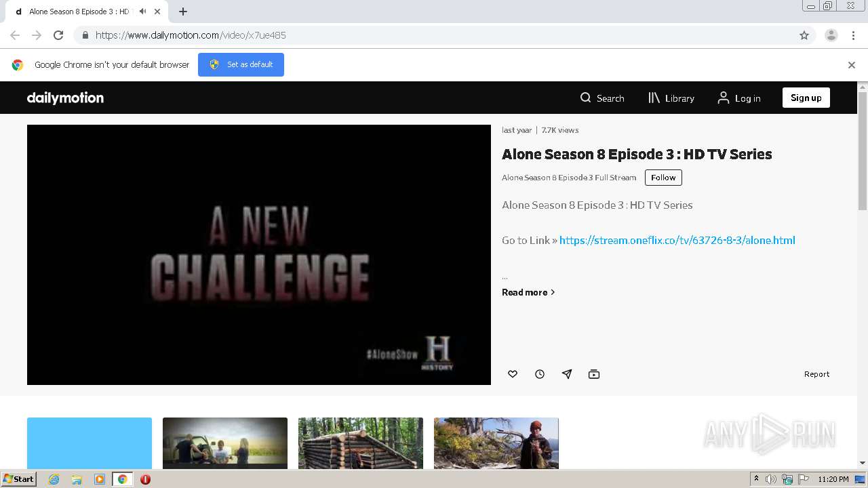The width and height of the screenshot is (868, 488).
Task: Click the taskbar clock showing 11:20 PM
Action: pos(833,479)
